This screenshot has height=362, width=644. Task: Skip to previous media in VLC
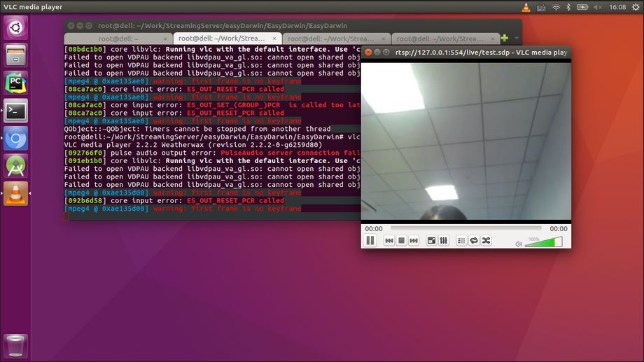[389, 240]
